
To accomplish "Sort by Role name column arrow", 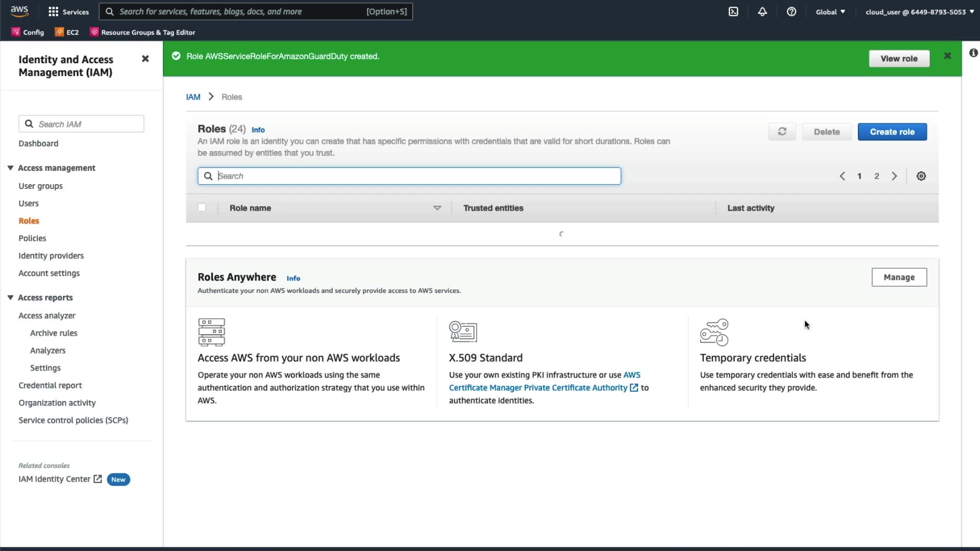I will 437,208.
